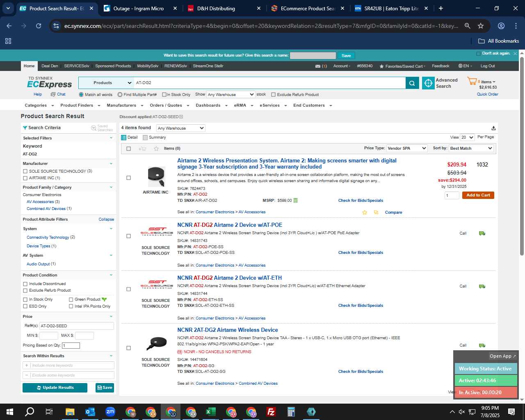Open the Any Warehouse dropdown beside items found
The image size is (525, 420).
(180, 128)
